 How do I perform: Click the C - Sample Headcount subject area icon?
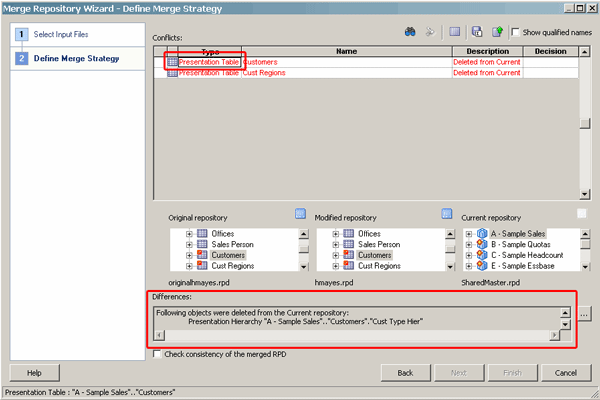482,255
